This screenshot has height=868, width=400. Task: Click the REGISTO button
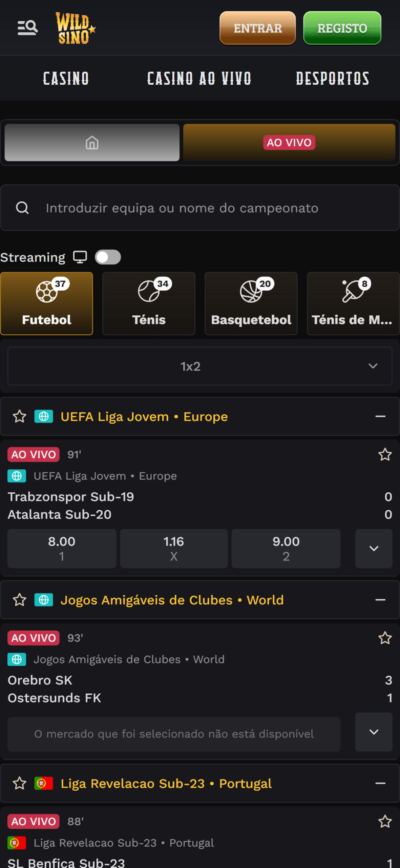point(342,28)
